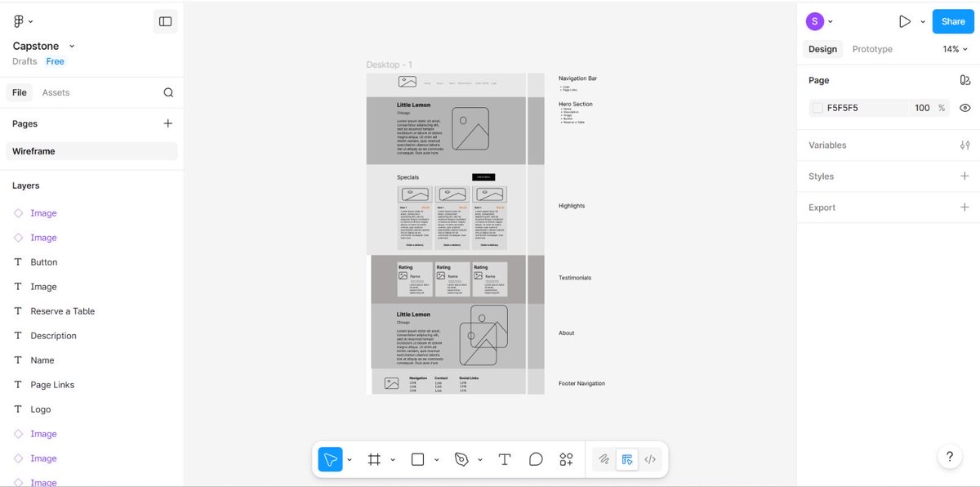Screen dimensions: 980x487
Task: Expand the shape tool options arrow
Action: point(436,460)
